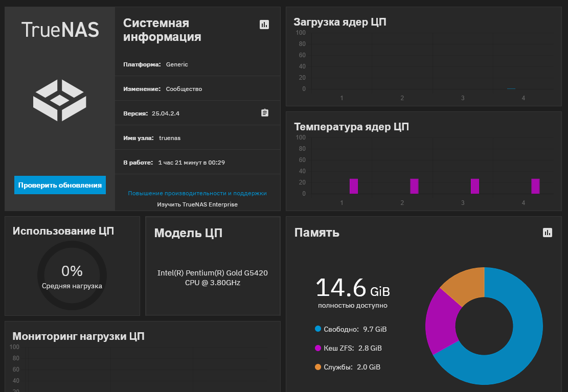Select Свободно: 9.7 GiB legend entry
Image resolution: width=568 pixels, height=392 pixels.
(351, 329)
